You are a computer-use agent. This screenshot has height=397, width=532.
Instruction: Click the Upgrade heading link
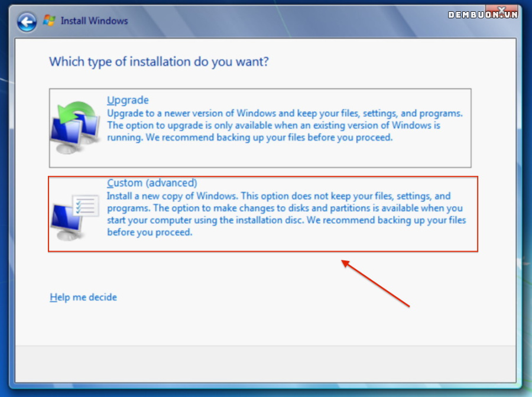pyautogui.click(x=128, y=100)
